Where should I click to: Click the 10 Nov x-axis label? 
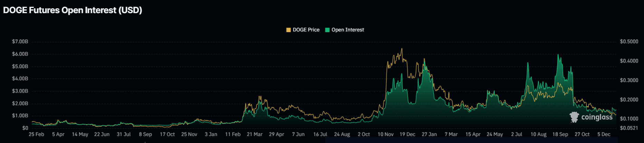click(386, 134)
